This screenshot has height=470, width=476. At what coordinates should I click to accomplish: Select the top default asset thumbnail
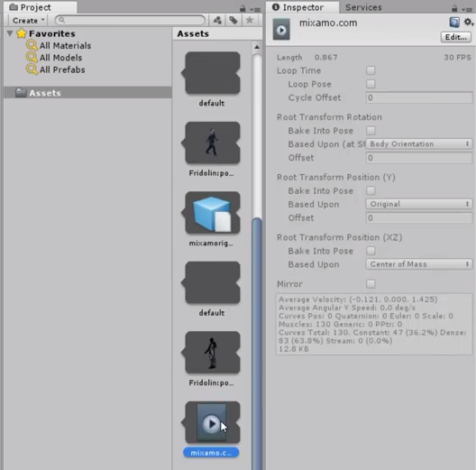(x=213, y=73)
